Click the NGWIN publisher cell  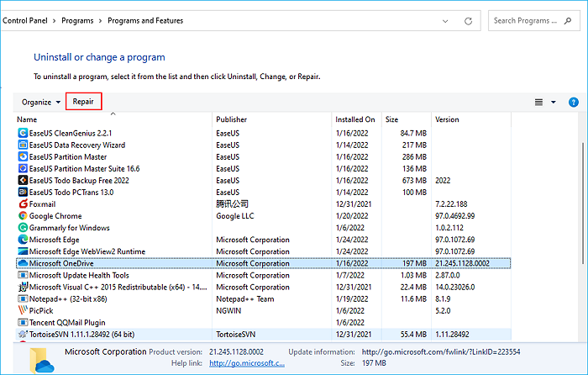228,311
